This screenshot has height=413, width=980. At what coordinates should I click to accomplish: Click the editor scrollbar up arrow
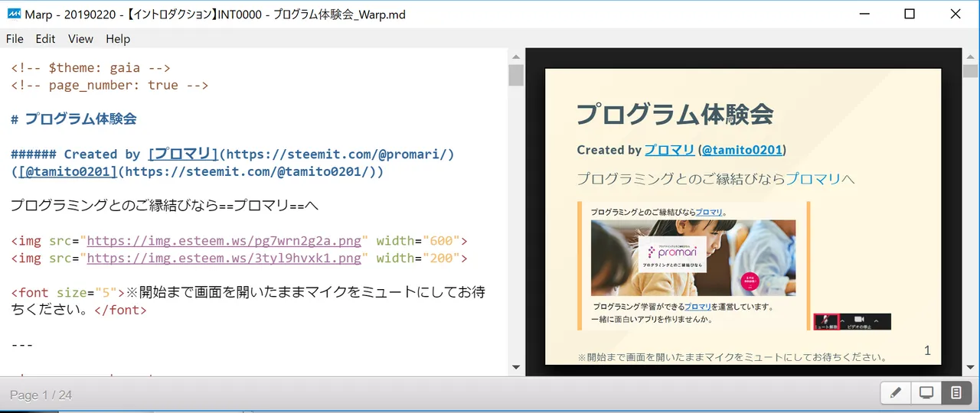coord(516,57)
